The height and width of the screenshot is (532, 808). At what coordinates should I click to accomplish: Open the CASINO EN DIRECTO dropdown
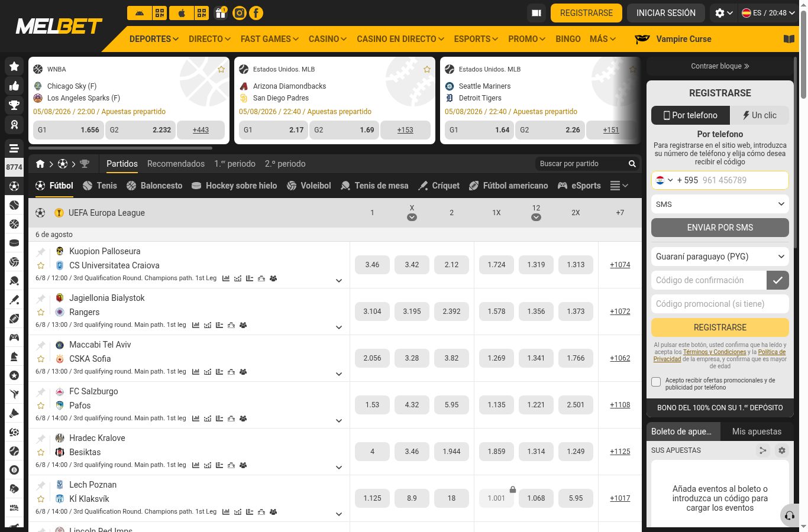point(400,39)
